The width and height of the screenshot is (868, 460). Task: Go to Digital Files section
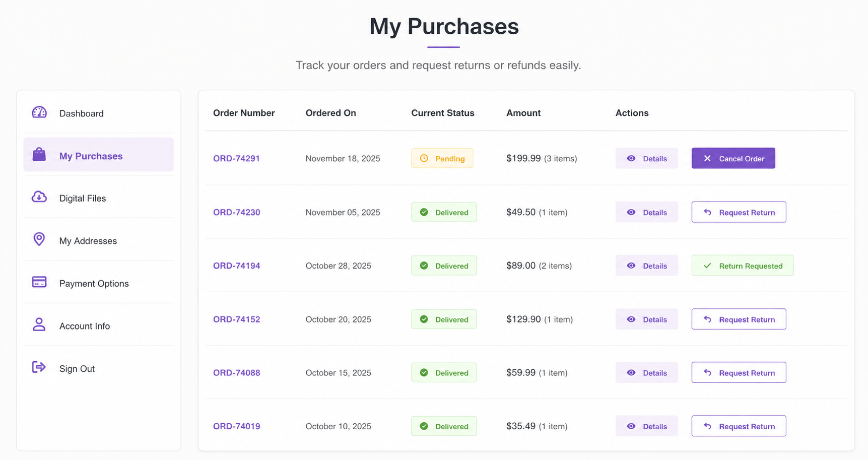point(99,198)
